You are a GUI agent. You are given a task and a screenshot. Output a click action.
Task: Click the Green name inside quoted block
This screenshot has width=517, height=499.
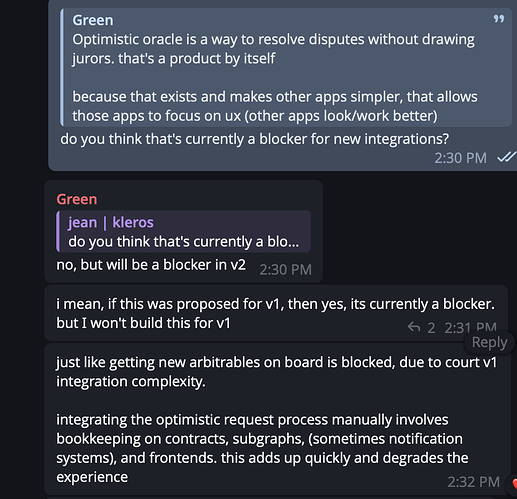click(93, 20)
